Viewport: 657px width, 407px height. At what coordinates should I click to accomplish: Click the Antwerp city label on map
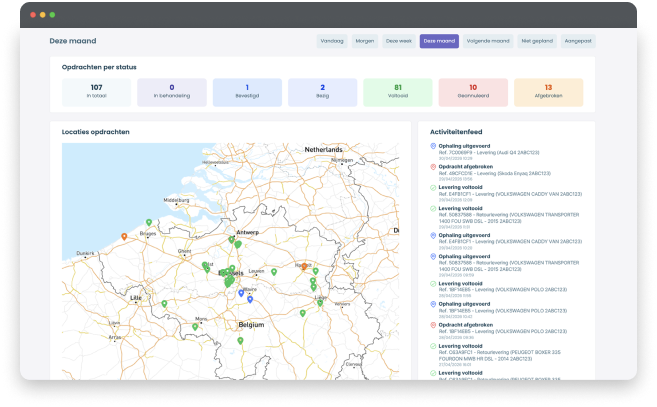pos(248,232)
